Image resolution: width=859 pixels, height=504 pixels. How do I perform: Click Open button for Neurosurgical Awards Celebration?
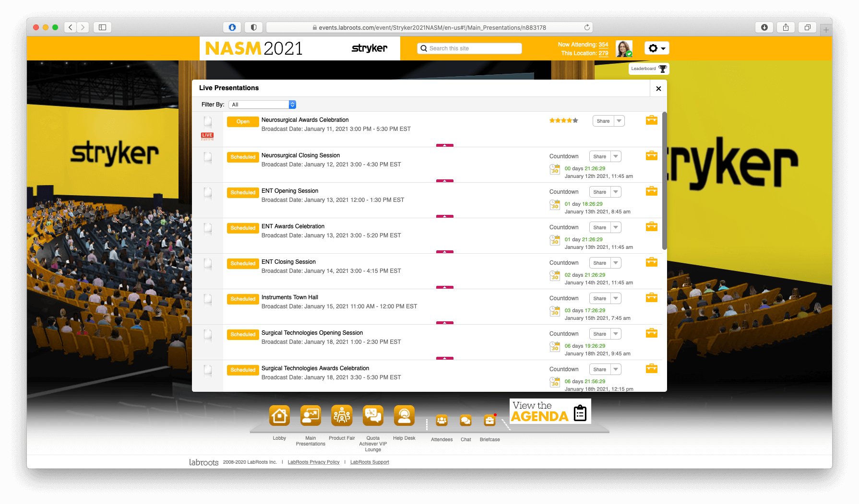pyautogui.click(x=243, y=122)
